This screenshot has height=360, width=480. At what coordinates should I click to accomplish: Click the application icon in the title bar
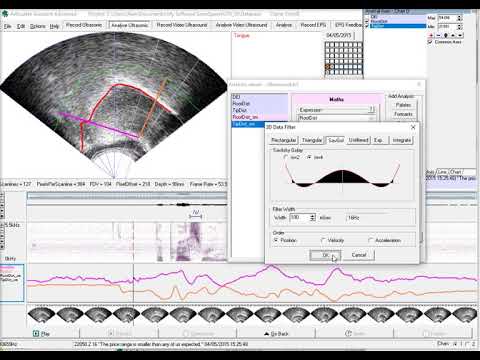[5, 14]
